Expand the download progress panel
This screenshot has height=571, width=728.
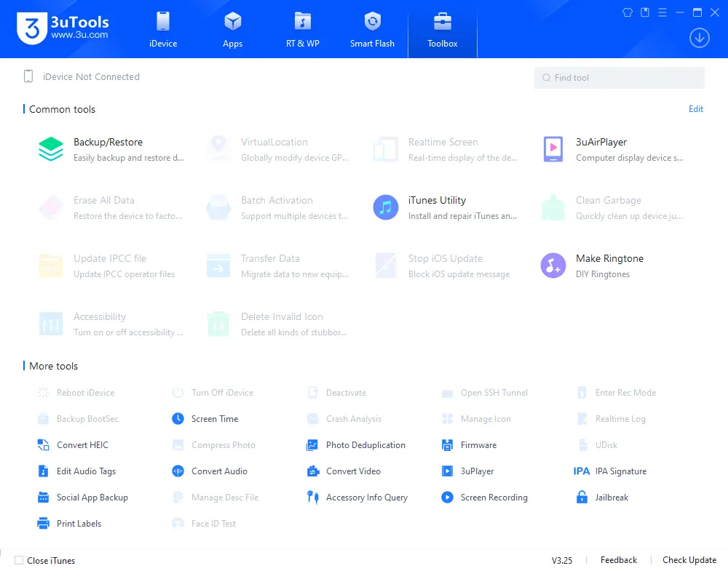[x=699, y=37]
